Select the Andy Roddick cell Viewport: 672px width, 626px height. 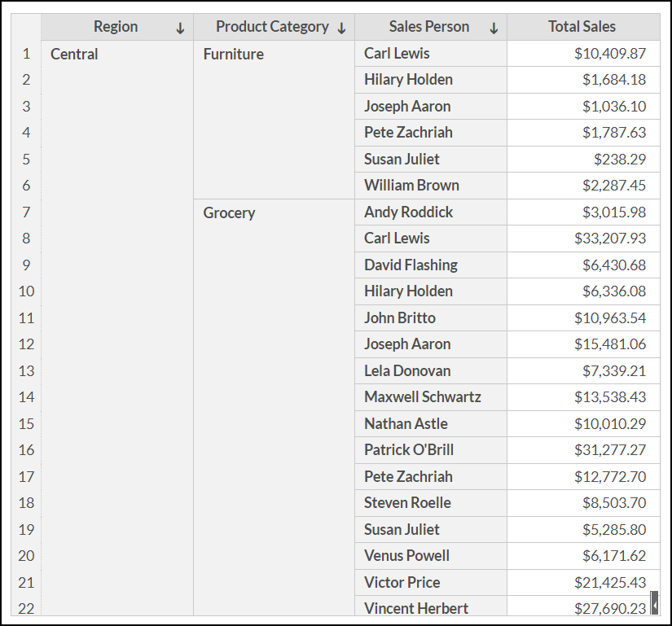(x=408, y=212)
